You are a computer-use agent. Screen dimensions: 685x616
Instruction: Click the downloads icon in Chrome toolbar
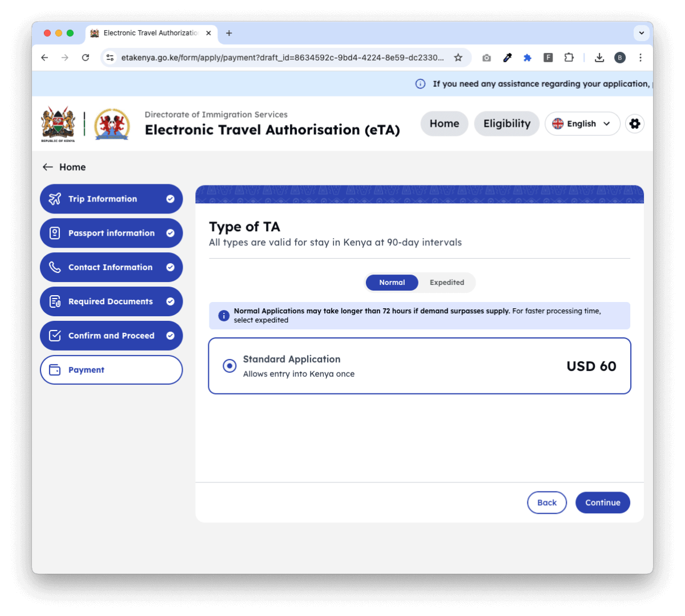[x=599, y=58]
